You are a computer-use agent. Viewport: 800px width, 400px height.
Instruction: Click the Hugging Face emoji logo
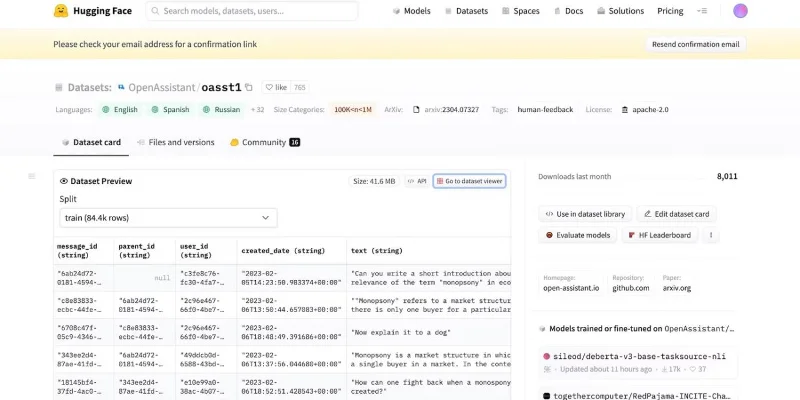tap(61, 11)
